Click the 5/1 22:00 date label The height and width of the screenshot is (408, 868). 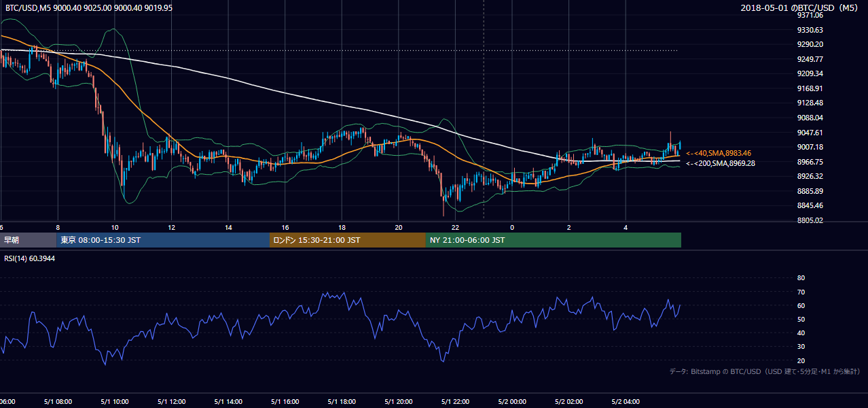point(456,402)
